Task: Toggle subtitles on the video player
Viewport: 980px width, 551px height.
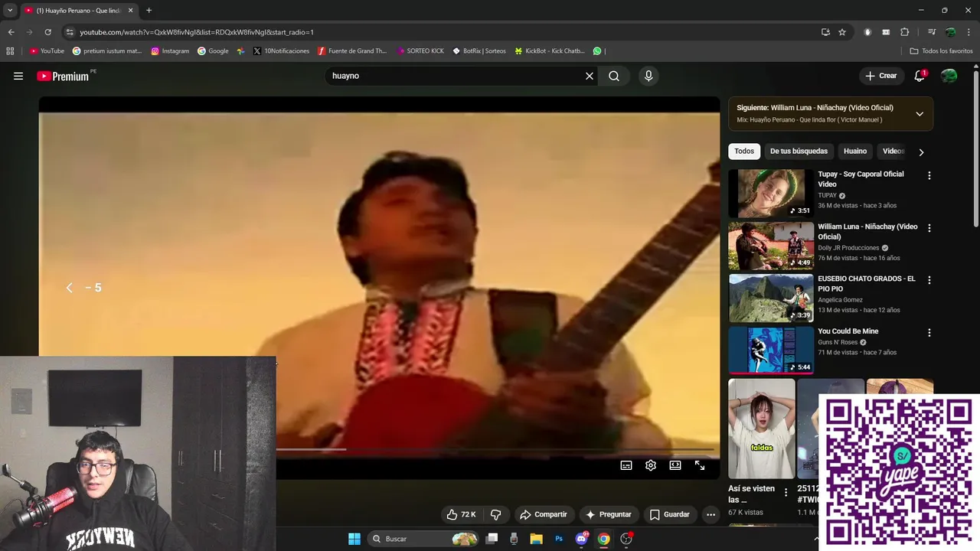Action: [x=626, y=465]
